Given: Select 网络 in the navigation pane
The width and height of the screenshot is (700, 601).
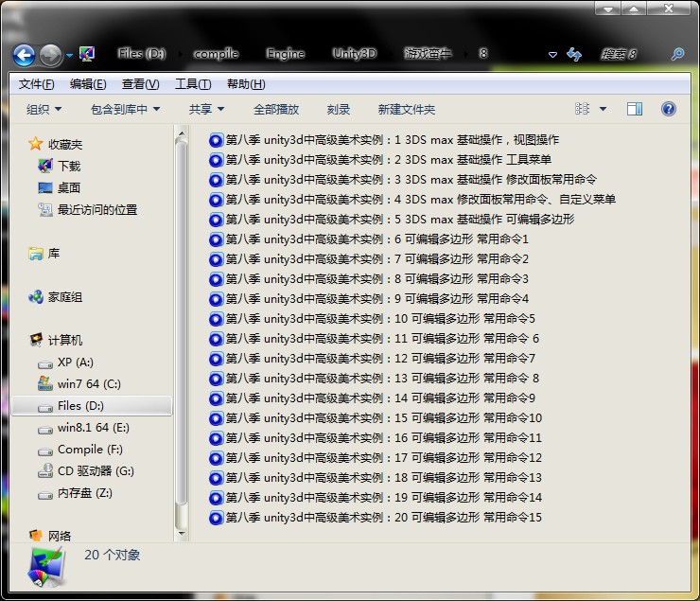Looking at the screenshot, I should [x=50, y=536].
